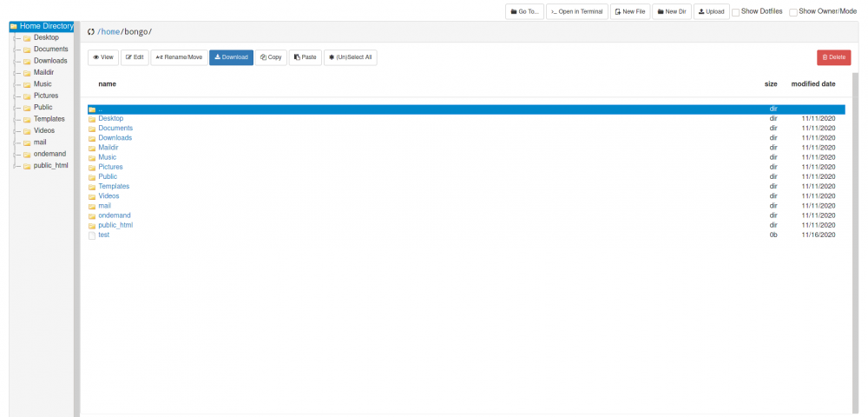Select the test file icon in the list
The height and width of the screenshot is (417, 868).
point(92,235)
